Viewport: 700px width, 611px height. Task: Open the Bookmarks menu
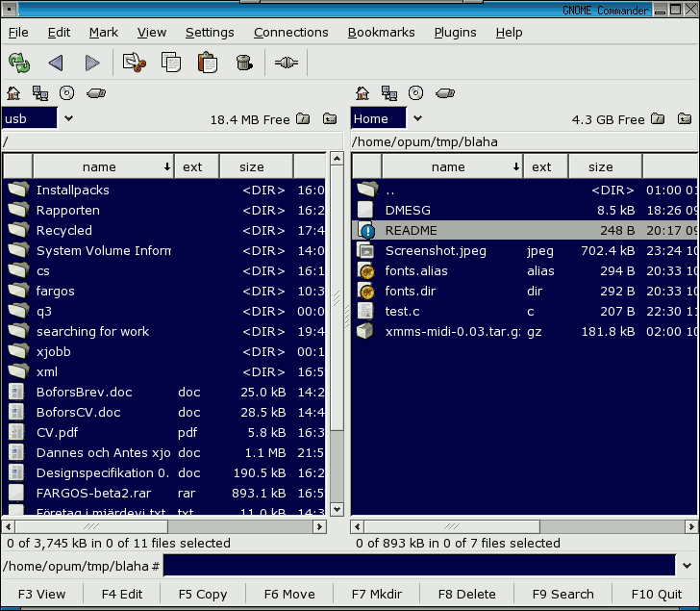pos(381,32)
